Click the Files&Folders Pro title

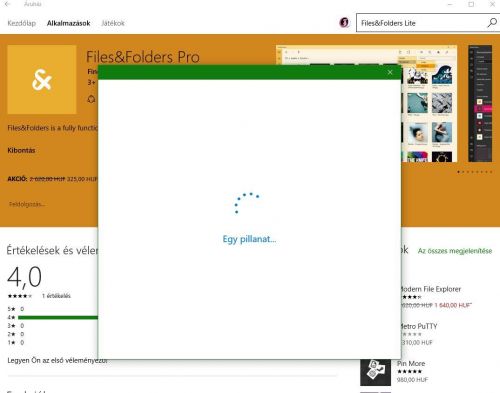143,57
